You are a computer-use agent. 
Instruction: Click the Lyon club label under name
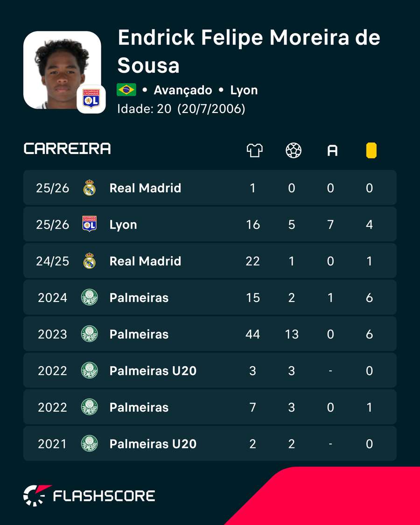(x=244, y=91)
